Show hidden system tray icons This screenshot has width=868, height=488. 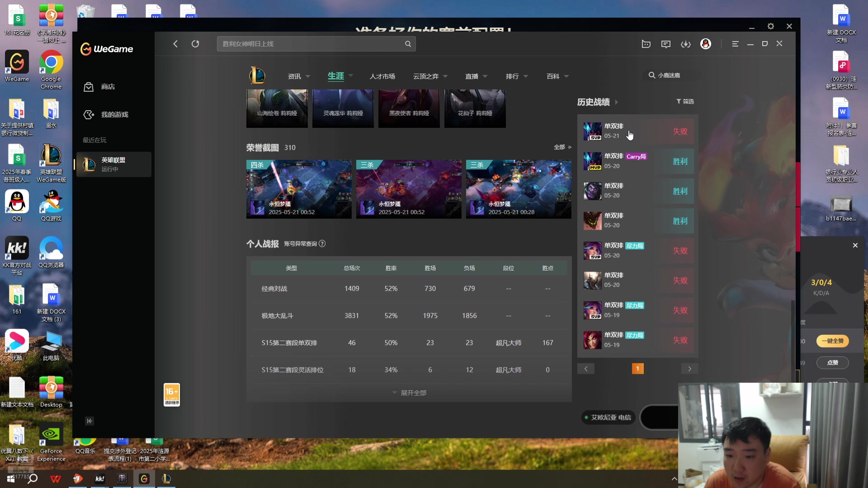pyautogui.click(x=674, y=479)
